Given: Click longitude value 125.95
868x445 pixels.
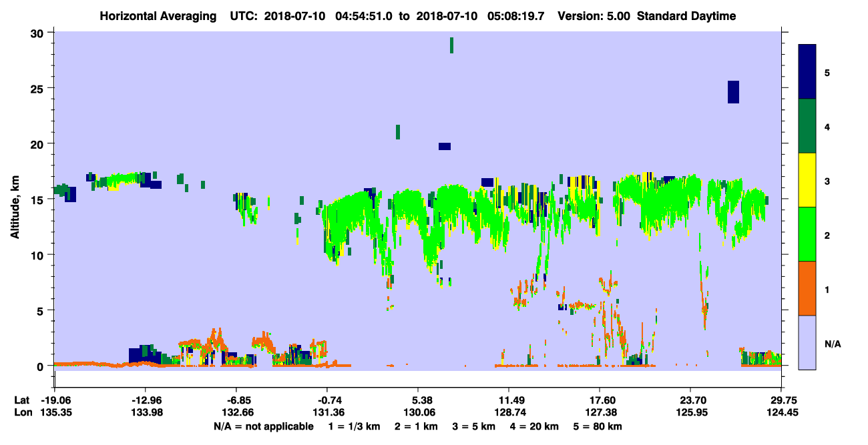Looking at the screenshot, I should (x=690, y=412).
